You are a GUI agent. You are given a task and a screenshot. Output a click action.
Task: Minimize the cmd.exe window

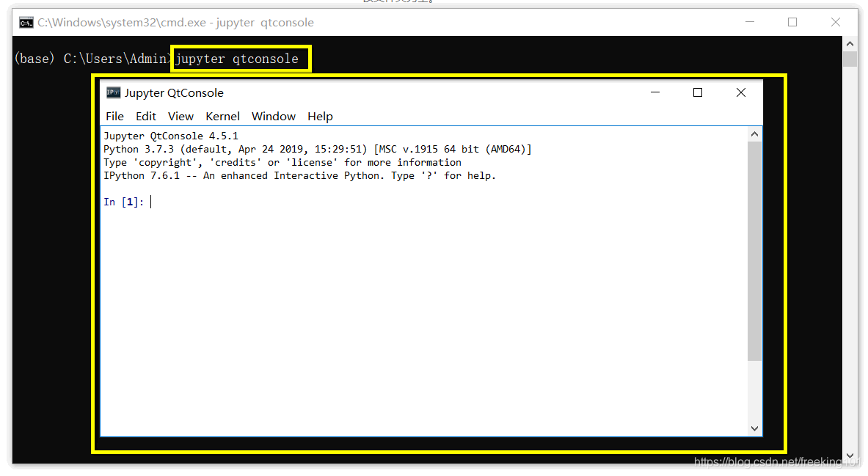click(750, 22)
